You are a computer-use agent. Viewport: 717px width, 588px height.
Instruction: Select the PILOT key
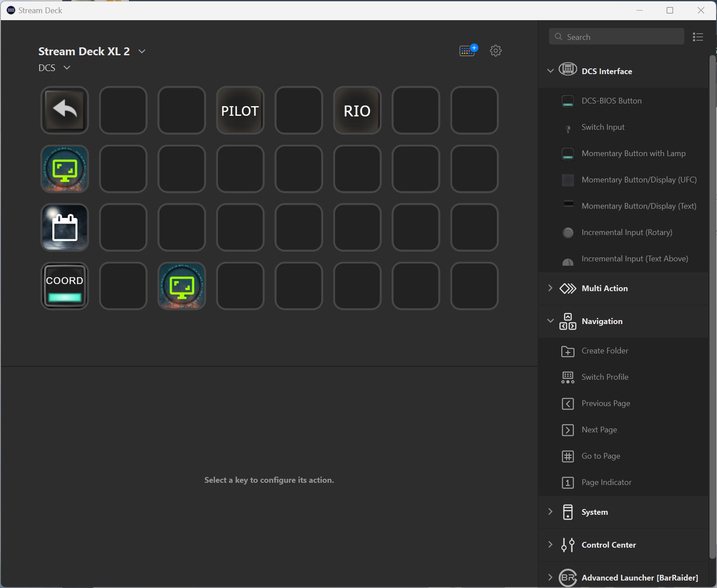240,110
